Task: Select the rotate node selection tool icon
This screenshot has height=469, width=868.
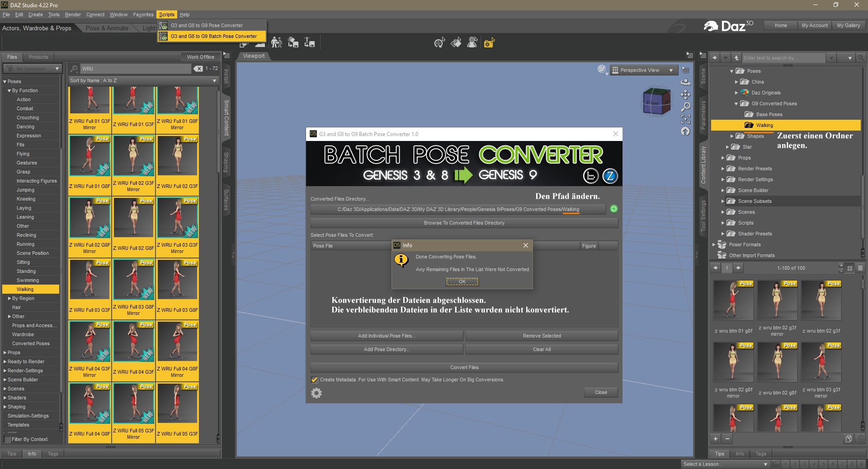Action: pos(439,42)
